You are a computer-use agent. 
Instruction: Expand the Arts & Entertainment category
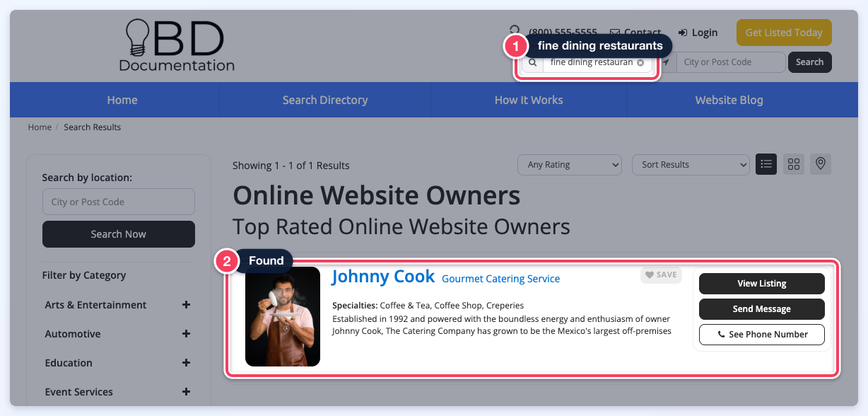pyautogui.click(x=186, y=305)
